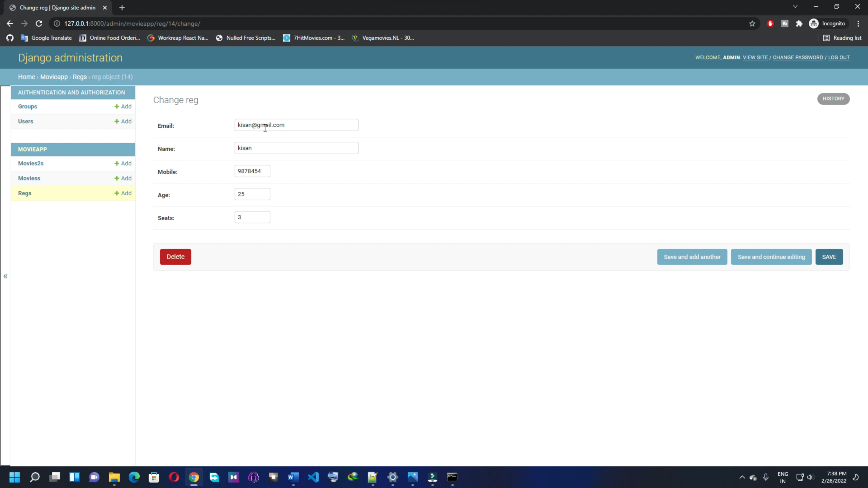Add a new Regs entry
The height and width of the screenshot is (488, 868).
click(x=123, y=193)
